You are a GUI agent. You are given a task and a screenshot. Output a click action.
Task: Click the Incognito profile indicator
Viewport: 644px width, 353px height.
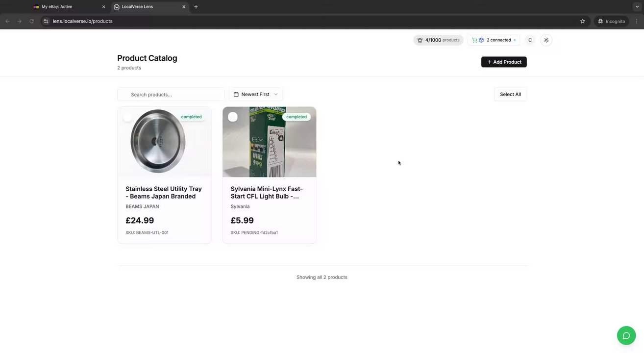click(611, 21)
